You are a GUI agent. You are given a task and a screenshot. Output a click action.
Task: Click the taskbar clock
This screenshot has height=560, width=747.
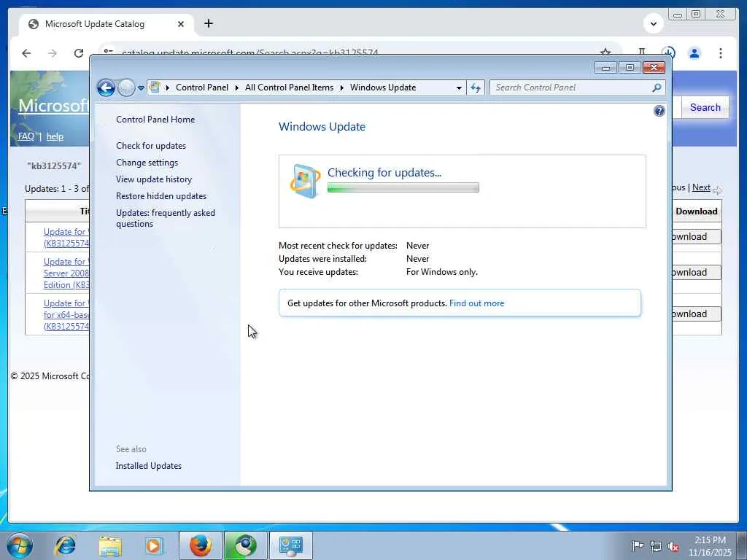(710, 546)
